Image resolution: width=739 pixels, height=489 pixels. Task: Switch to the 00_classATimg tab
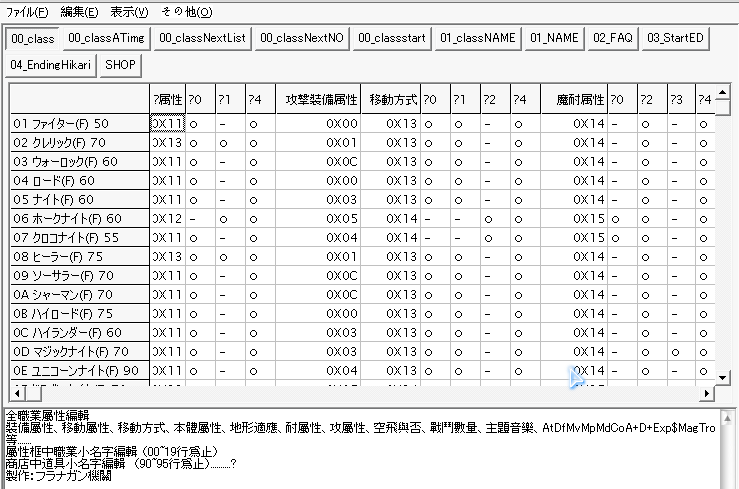tap(105, 38)
